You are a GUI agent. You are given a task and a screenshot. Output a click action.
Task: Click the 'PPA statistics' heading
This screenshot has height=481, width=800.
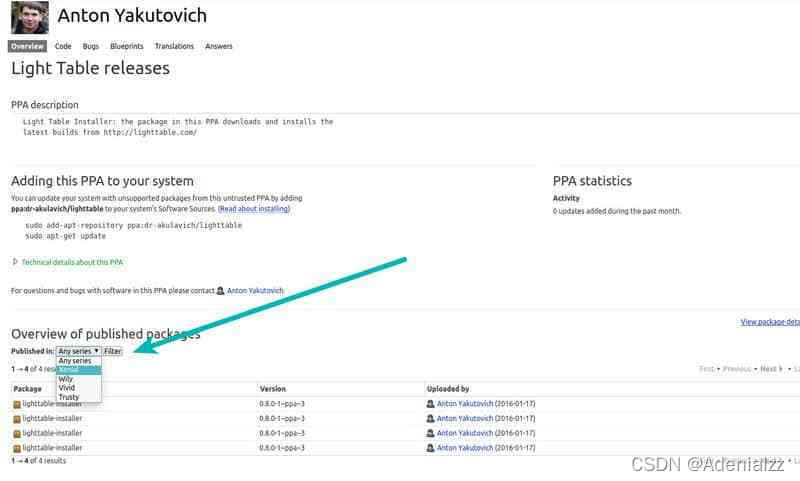[x=592, y=181]
